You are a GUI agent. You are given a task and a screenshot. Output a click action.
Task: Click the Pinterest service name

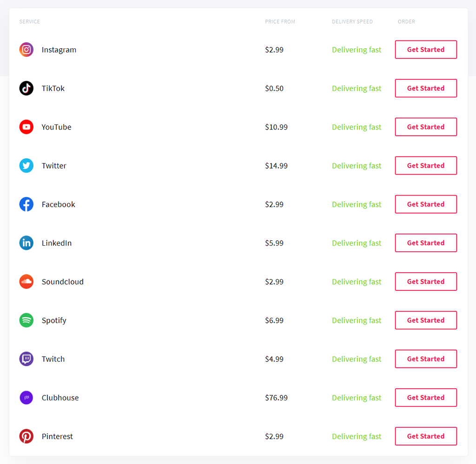pyautogui.click(x=57, y=437)
